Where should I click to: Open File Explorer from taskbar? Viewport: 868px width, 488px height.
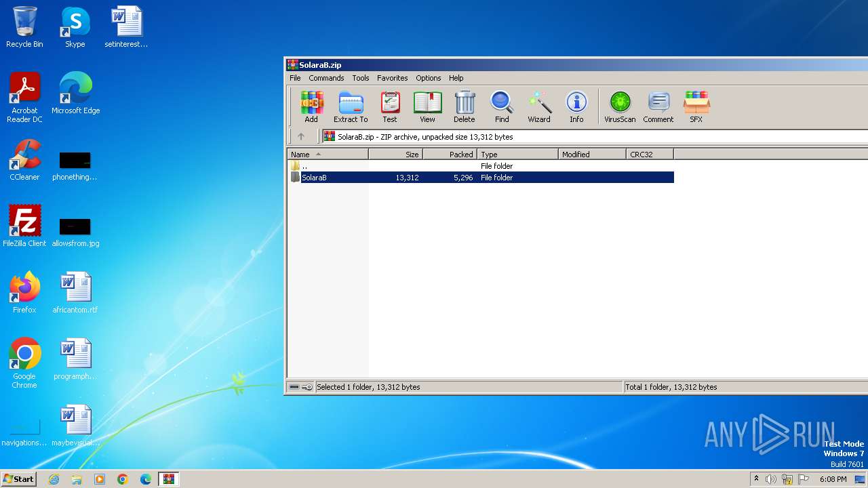point(77,479)
